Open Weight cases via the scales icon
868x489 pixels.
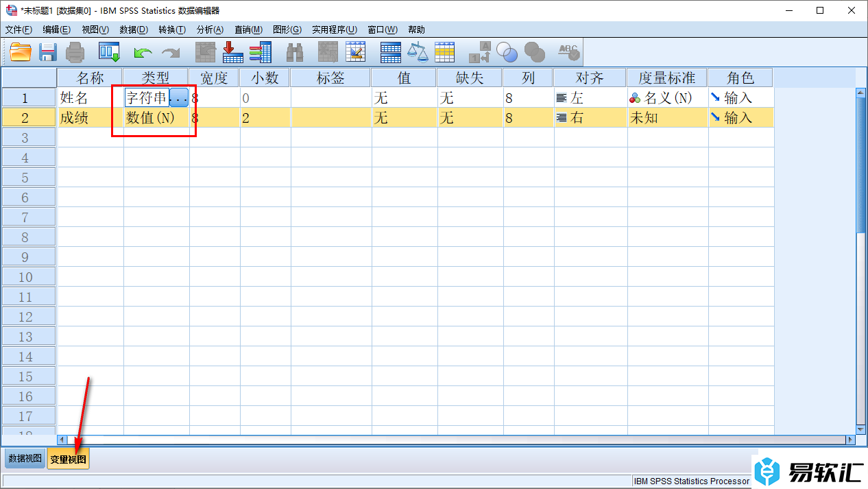418,52
